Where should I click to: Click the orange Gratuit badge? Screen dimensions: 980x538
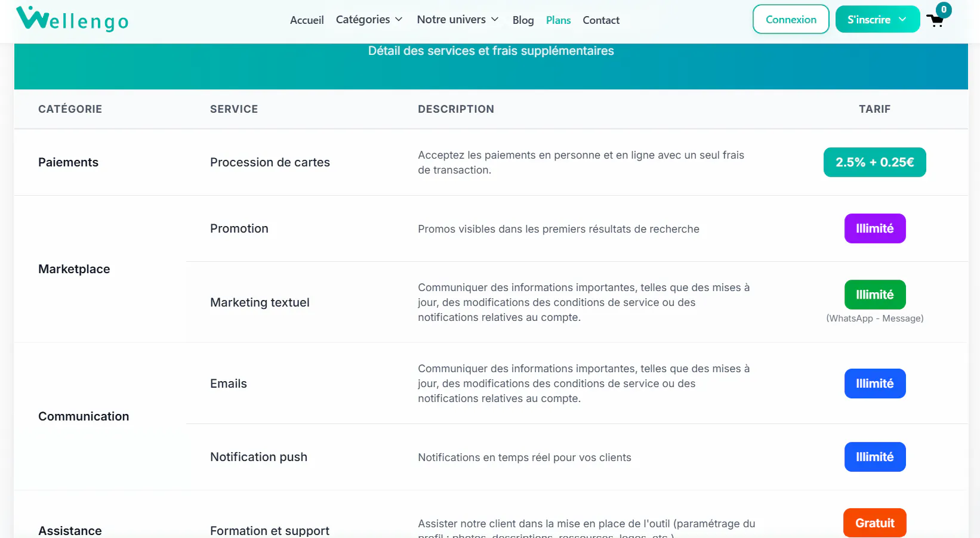875,523
